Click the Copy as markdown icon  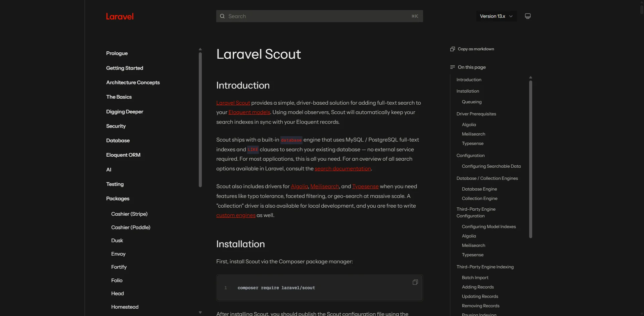pyautogui.click(x=452, y=49)
